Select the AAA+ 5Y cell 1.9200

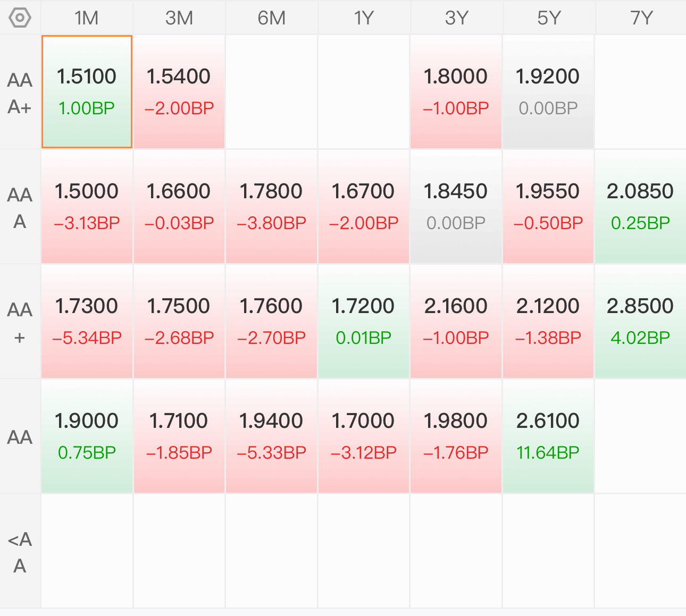coord(548,92)
